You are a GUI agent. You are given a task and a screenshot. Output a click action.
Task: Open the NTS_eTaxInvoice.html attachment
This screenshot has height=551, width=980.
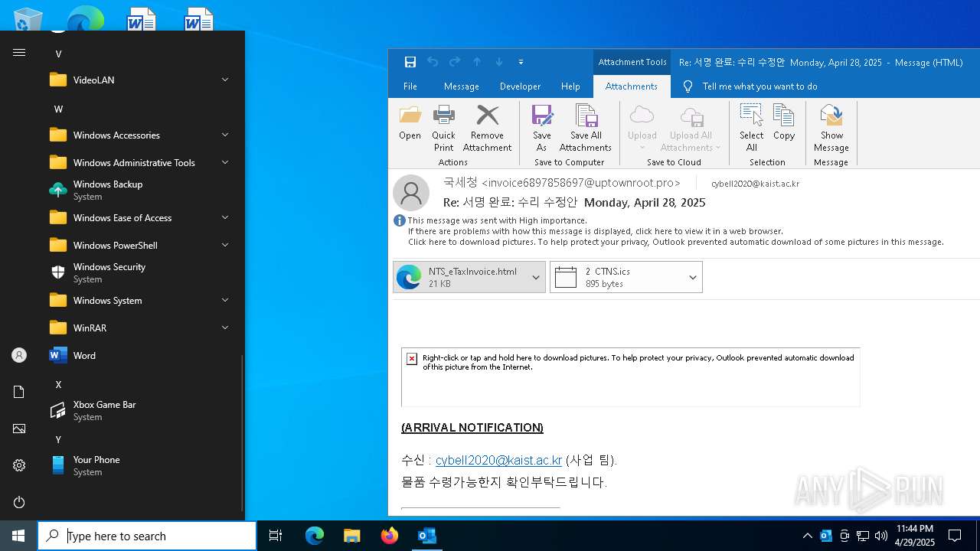pos(462,277)
